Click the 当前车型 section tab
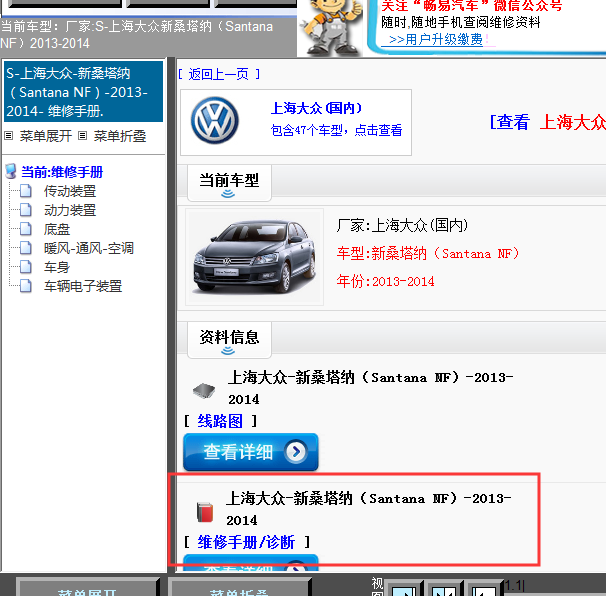The width and height of the screenshot is (606, 596). pos(229,182)
